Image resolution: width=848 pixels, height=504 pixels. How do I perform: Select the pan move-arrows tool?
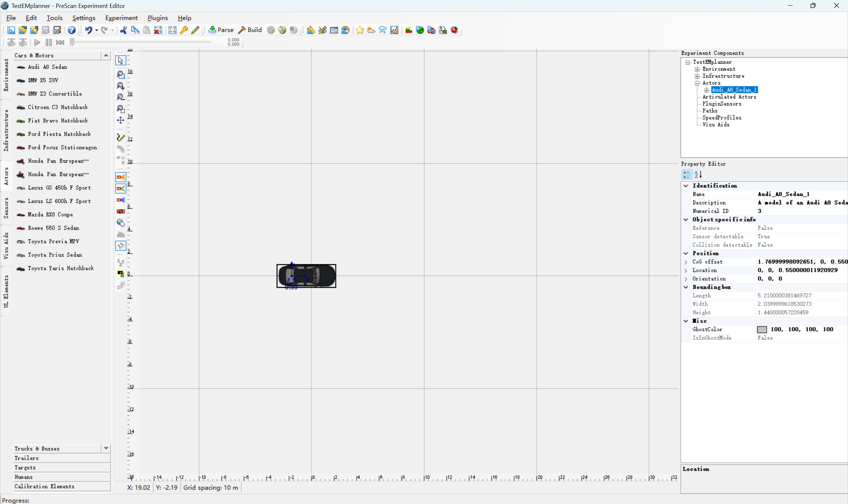click(121, 120)
